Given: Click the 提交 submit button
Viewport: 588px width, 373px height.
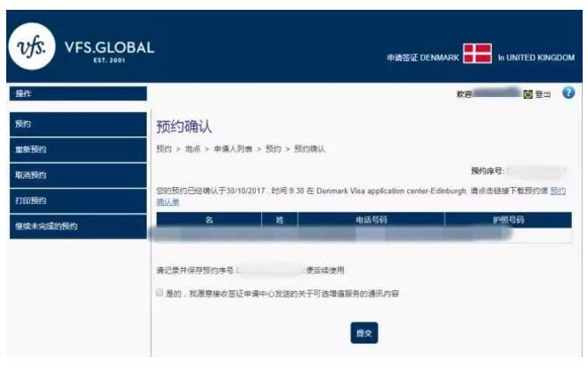Looking at the screenshot, I should coord(364,333).
